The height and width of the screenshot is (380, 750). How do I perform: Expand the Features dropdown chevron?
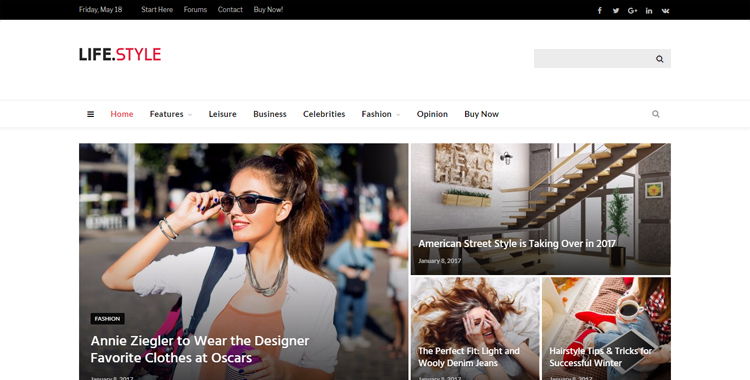tap(190, 115)
